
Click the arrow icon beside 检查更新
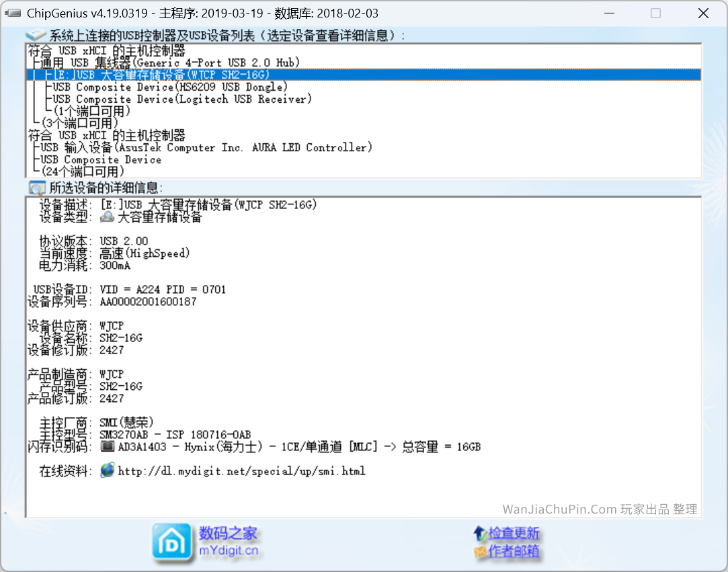coord(480,533)
